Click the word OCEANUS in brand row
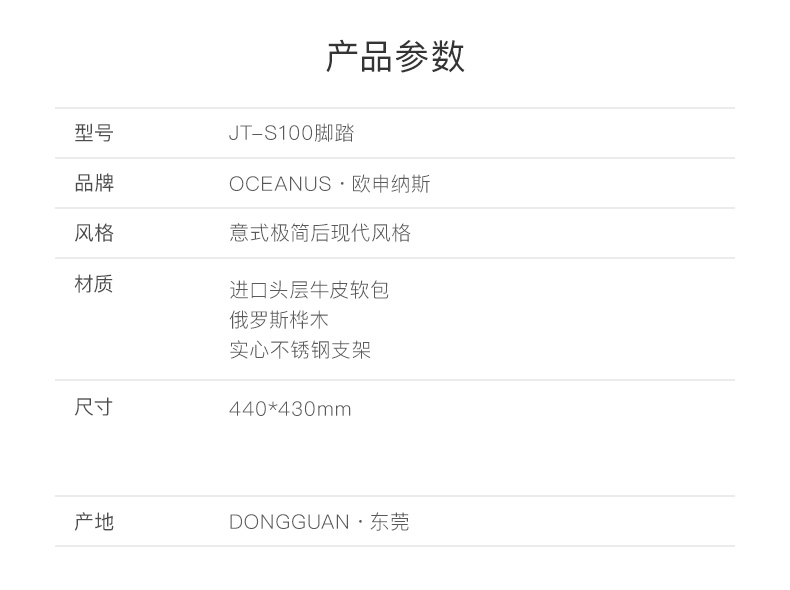790x590 pixels. (x=280, y=184)
